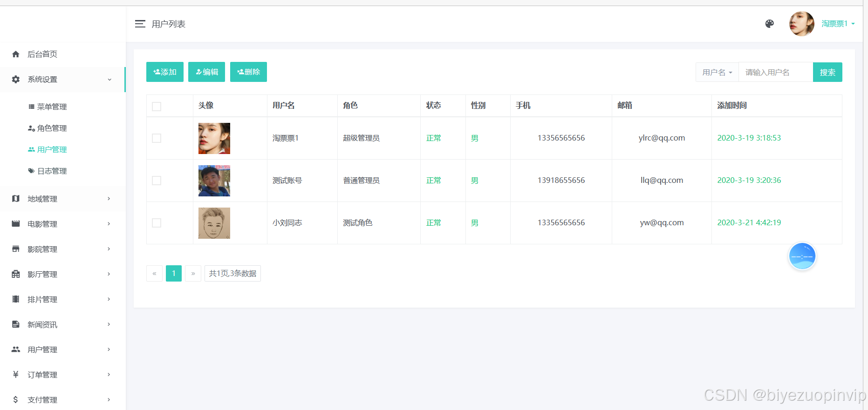The width and height of the screenshot is (868, 410).
Task: Click the 删除 button
Action: pyautogui.click(x=248, y=72)
